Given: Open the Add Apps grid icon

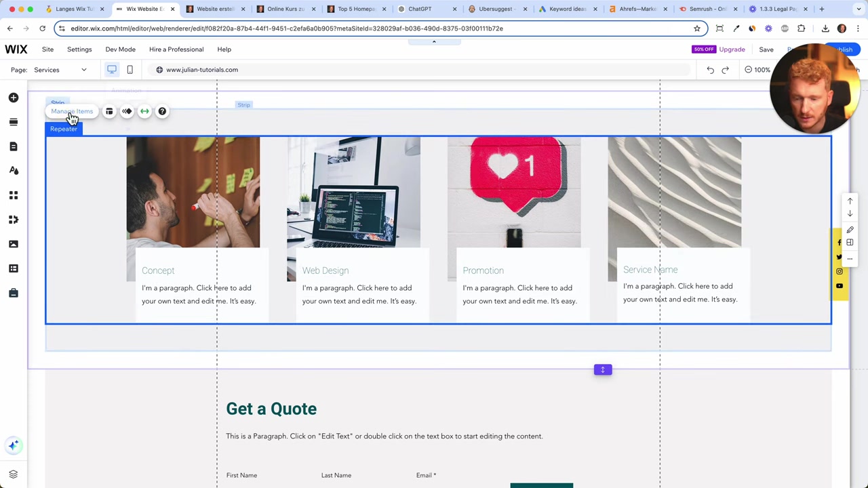Looking at the screenshot, I should pos(14,195).
